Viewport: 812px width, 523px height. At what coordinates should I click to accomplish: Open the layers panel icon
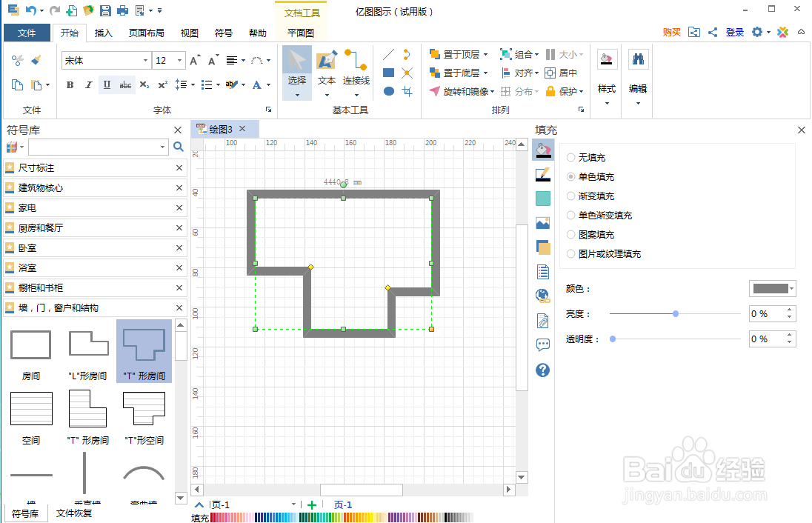[x=543, y=247]
